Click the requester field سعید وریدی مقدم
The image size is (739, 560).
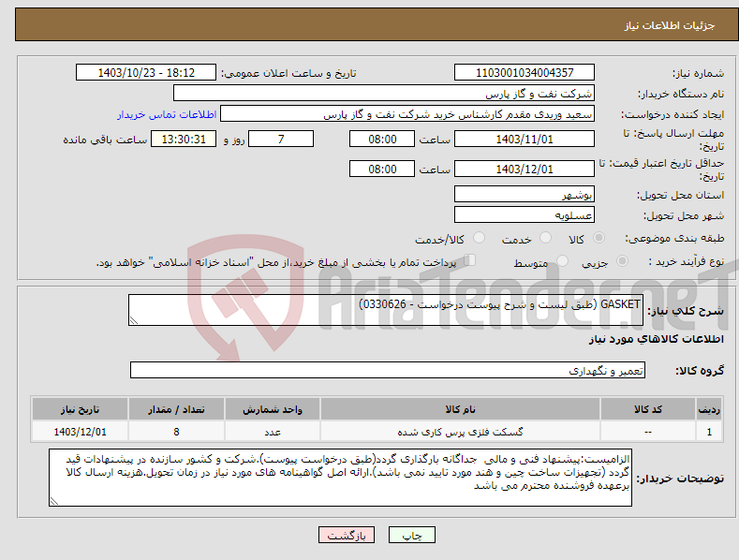pyautogui.click(x=407, y=113)
